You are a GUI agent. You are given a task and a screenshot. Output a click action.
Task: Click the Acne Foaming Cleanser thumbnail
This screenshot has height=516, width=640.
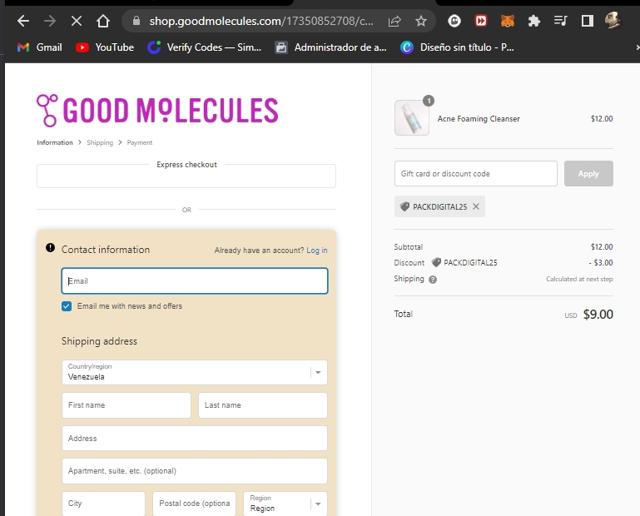coord(411,118)
